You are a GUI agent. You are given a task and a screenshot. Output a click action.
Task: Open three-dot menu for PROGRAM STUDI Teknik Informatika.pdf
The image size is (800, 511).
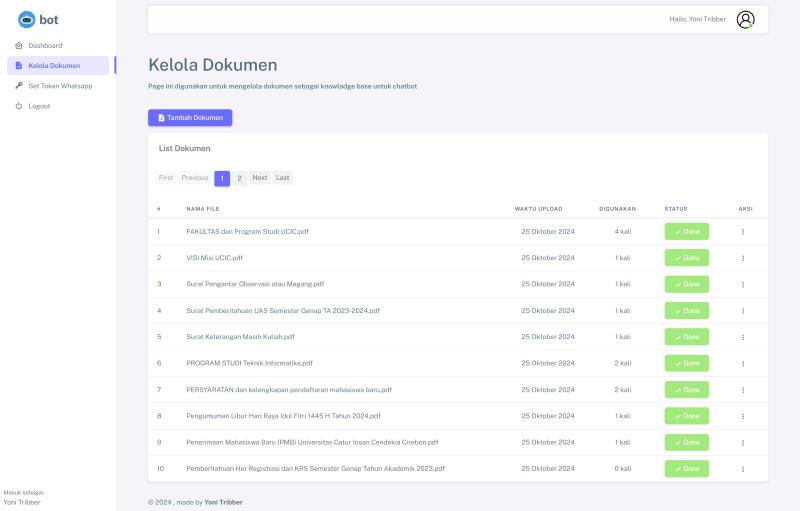(743, 363)
